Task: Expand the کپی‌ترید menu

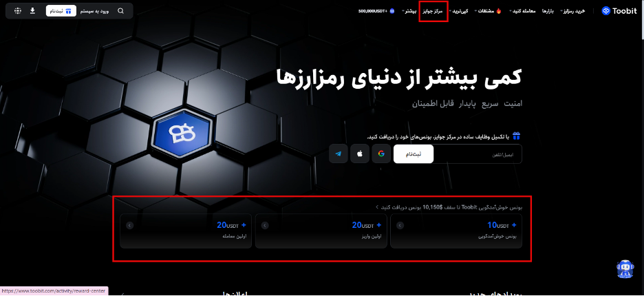Action: tap(459, 11)
